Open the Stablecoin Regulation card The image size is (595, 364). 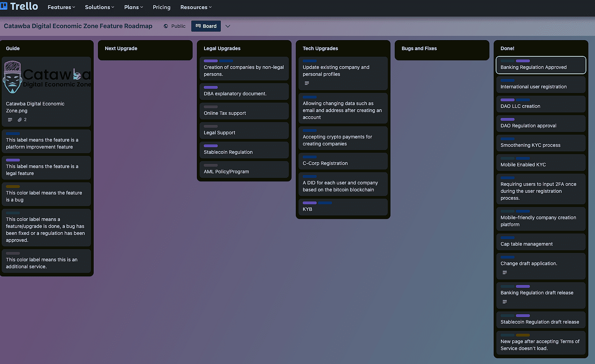pyautogui.click(x=228, y=152)
